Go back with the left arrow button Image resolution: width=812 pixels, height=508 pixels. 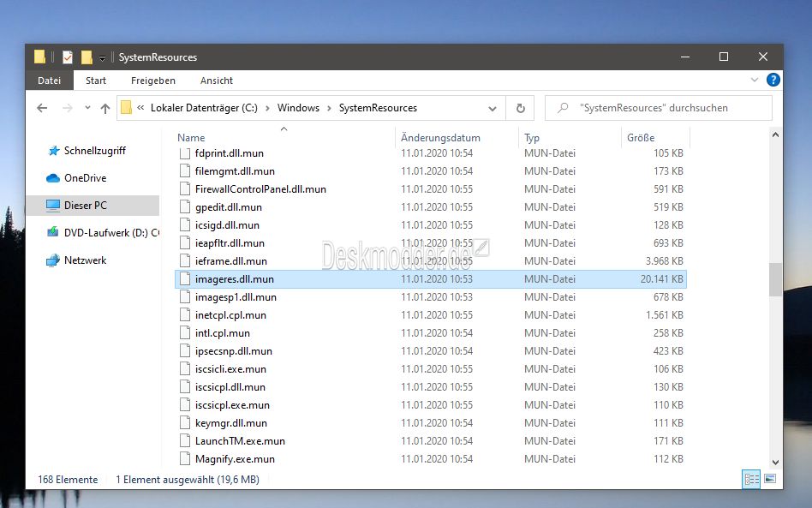coord(43,108)
